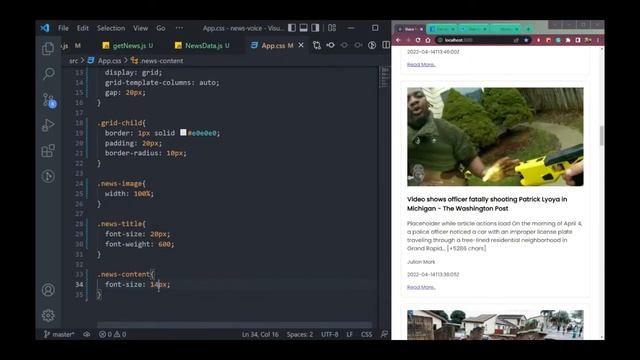Click the browser home icon
Image resolution: width=640 pixels, height=360 pixels.
(x=428, y=40)
